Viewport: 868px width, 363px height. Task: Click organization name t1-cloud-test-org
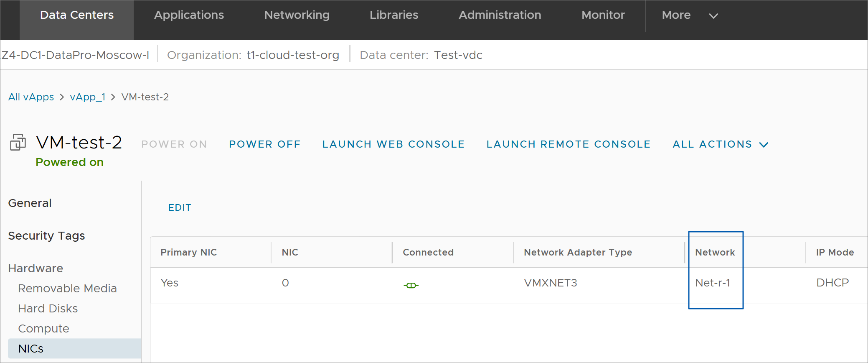coord(293,55)
